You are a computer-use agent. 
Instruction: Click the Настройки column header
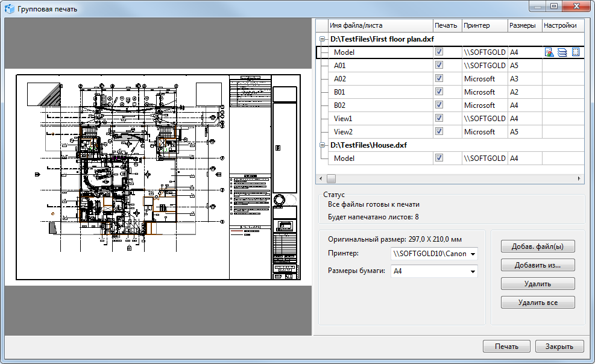coord(560,25)
